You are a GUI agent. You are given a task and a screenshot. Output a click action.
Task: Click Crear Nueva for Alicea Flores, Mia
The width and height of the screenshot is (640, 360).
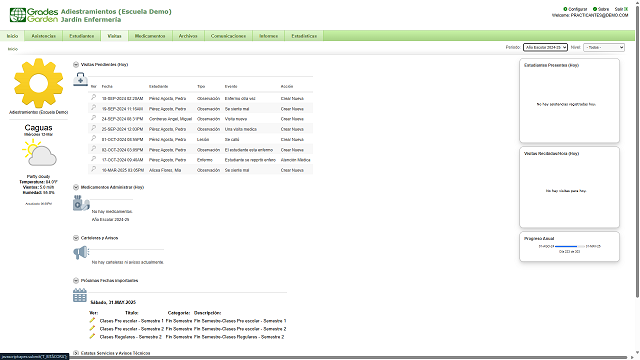[x=292, y=170]
